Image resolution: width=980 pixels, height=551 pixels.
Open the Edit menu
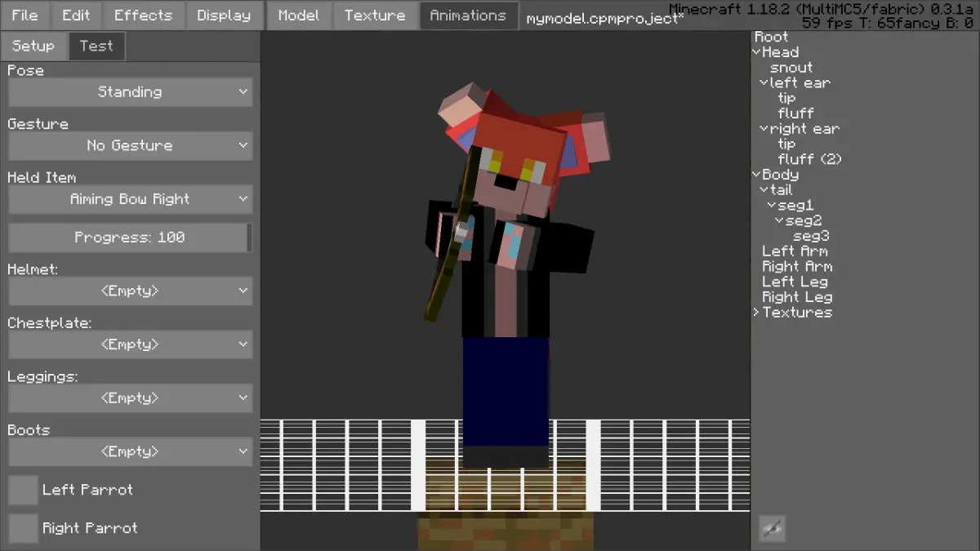point(77,16)
